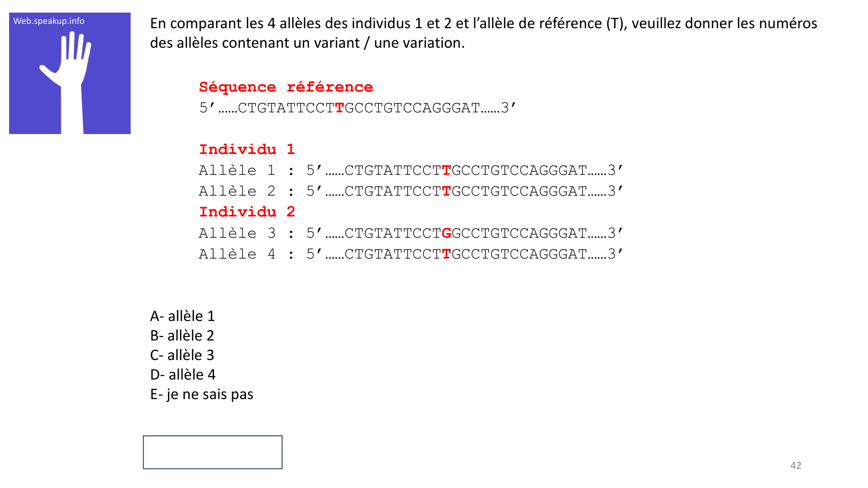This screenshot has height=488, width=868.
Task: Click the Allèle 2 sequence line
Action: pyautogui.click(x=464, y=191)
